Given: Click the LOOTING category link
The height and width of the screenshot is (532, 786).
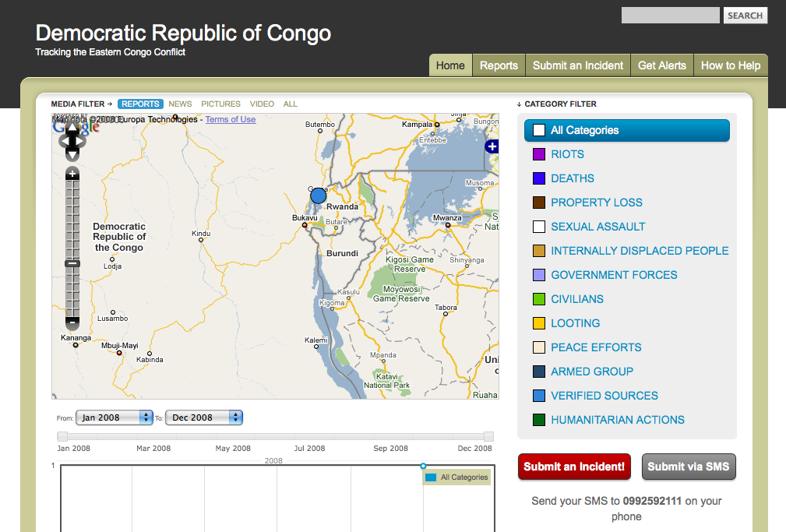Looking at the screenshot, I should point(576,323).
